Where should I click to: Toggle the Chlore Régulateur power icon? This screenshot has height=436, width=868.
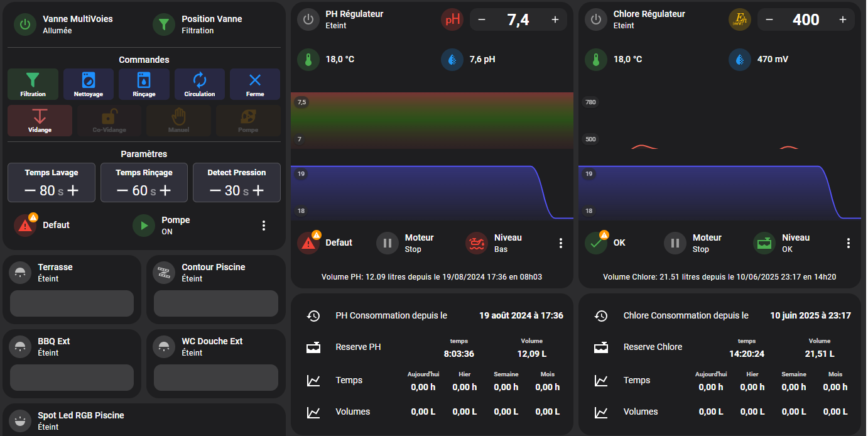pyautogui.click(x=596, y=19)
